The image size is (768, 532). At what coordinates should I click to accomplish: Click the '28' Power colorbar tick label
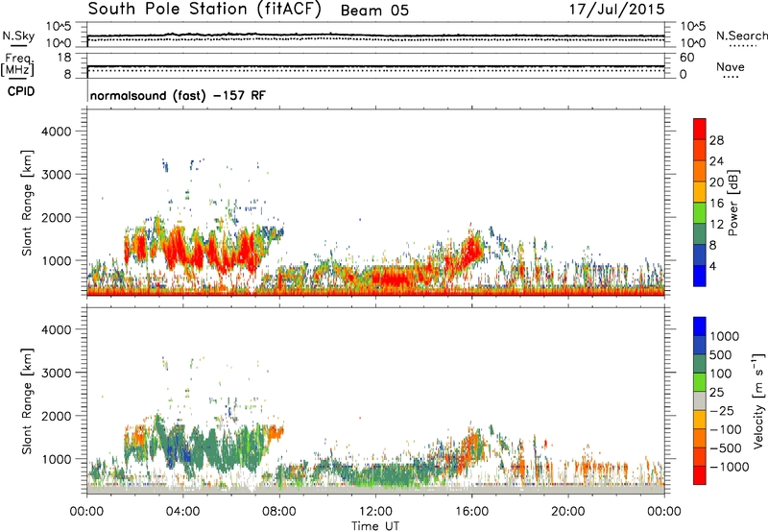pos(716,140)
